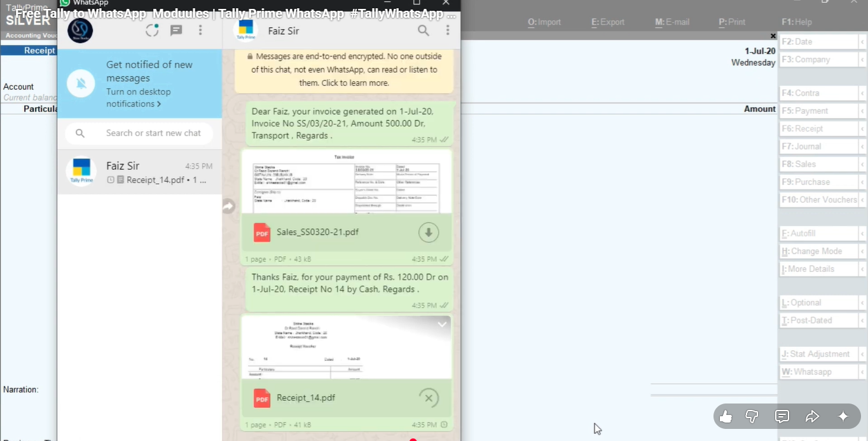Image resolution: width=868 pixels, height=441 pixels.
Task: Cancel the Receipt_14.pdf upload
Action: coord(429,398)
